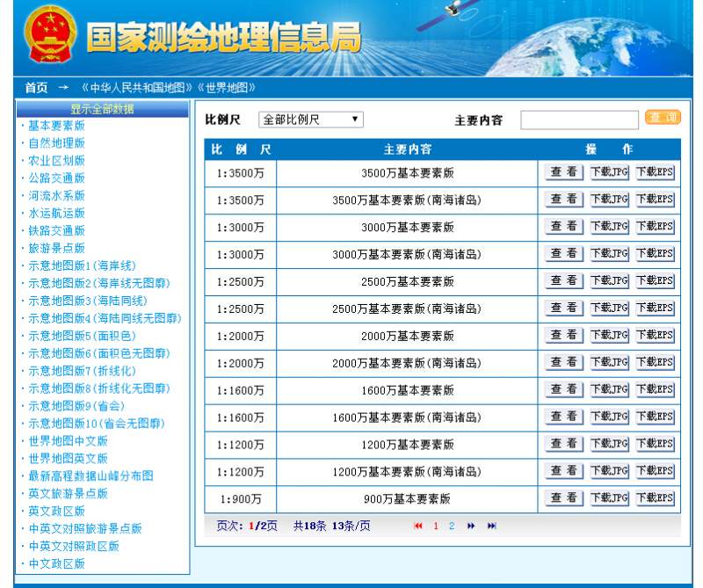Select 旅游景点版 in sidebar
The width and height of the screenshot is (703, 588).
coord(56,248)
